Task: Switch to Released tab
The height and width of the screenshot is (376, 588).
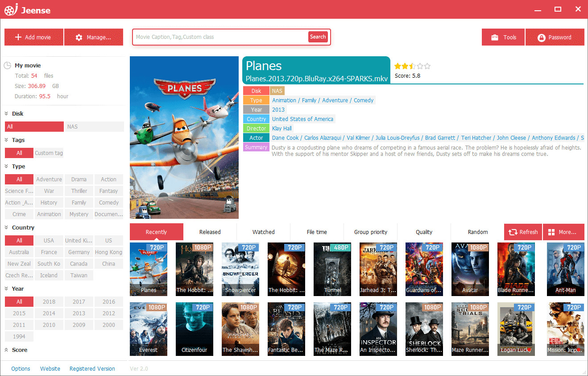Action: click(x=210, y=232)
